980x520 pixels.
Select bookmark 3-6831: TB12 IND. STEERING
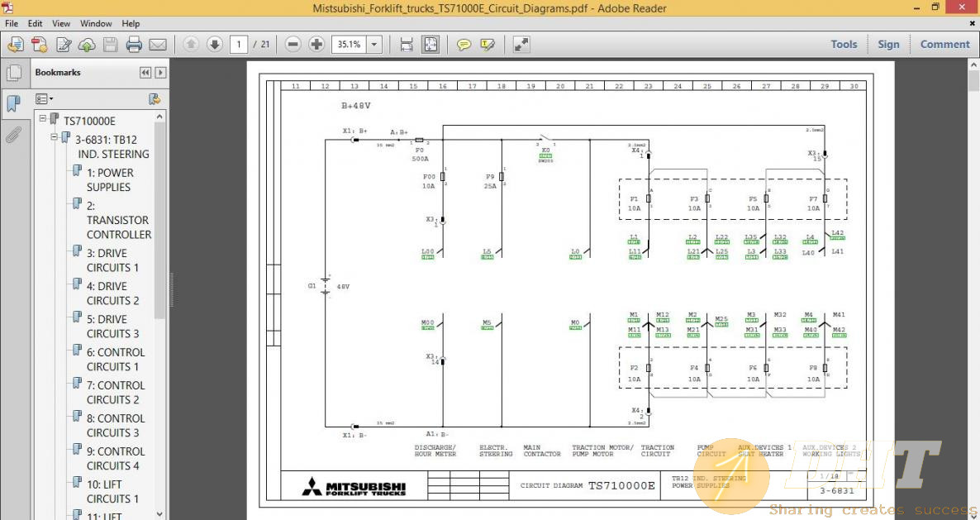pos(112,147)
